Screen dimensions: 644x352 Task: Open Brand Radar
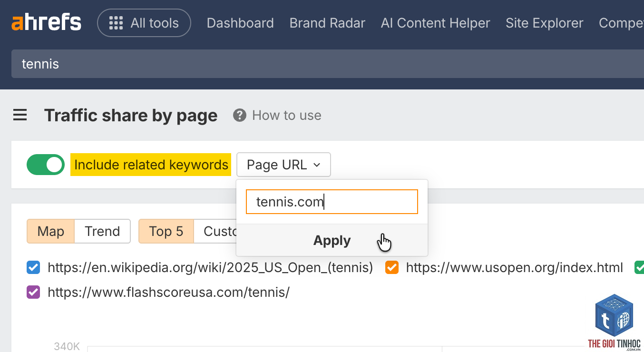(327, 23)
